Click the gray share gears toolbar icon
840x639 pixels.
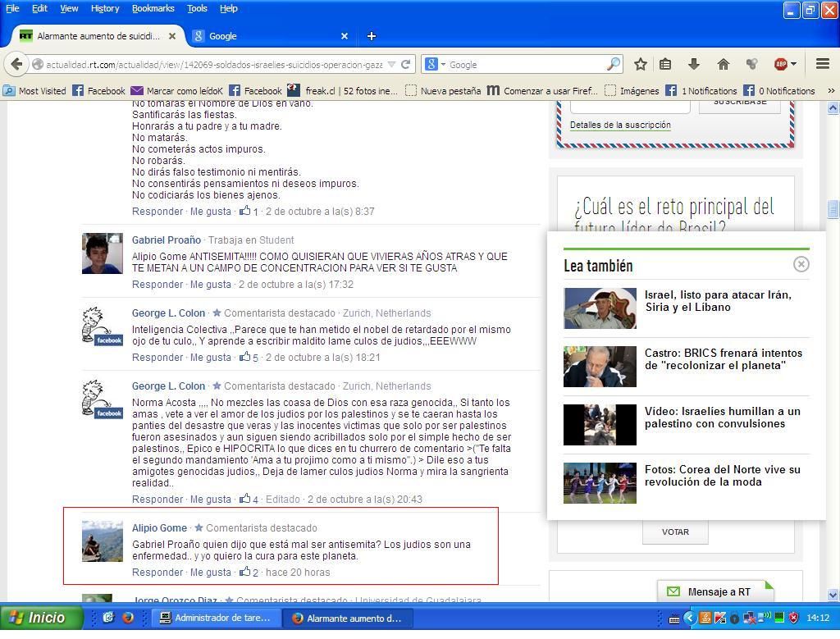(751, 63)
